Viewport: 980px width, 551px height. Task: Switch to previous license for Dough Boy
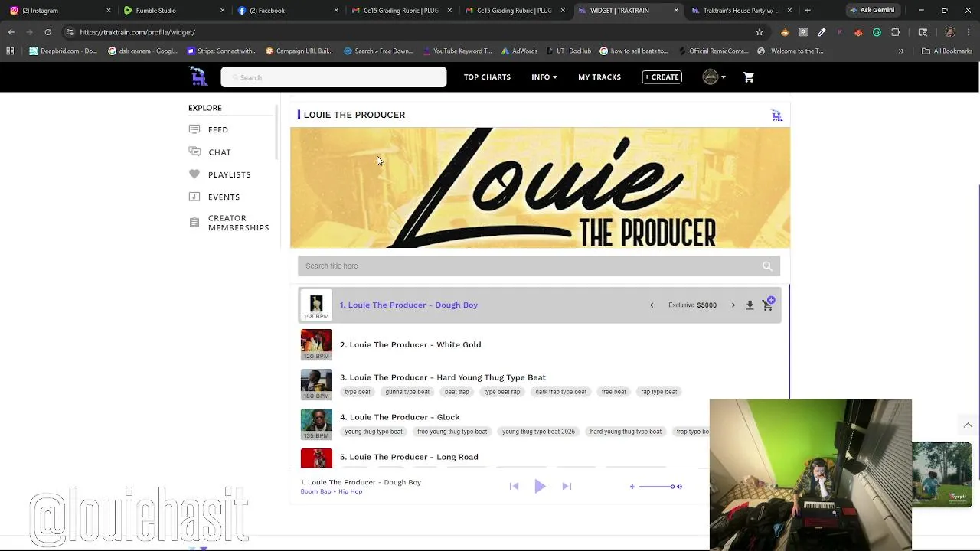pyautogui.click(x=652, y=305)
